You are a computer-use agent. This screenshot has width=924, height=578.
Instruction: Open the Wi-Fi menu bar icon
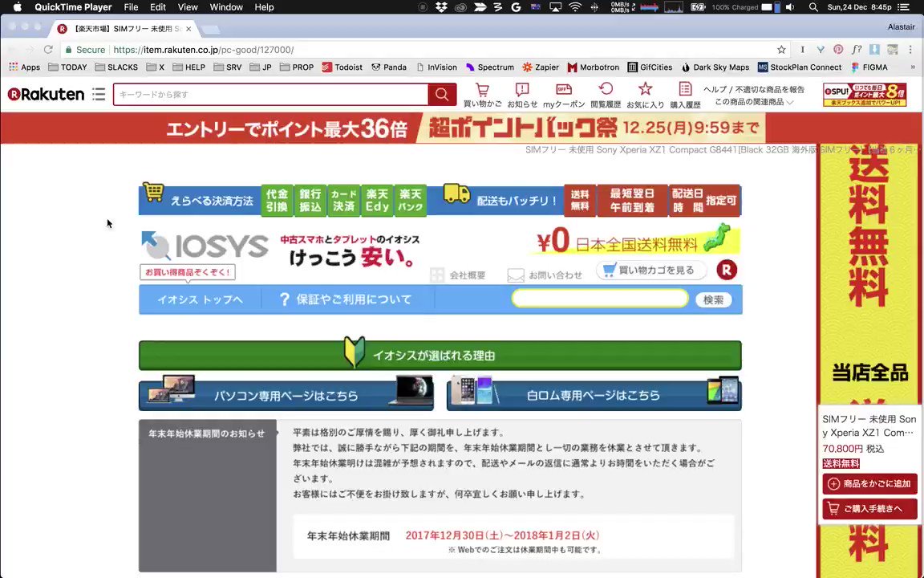[574, 7]
